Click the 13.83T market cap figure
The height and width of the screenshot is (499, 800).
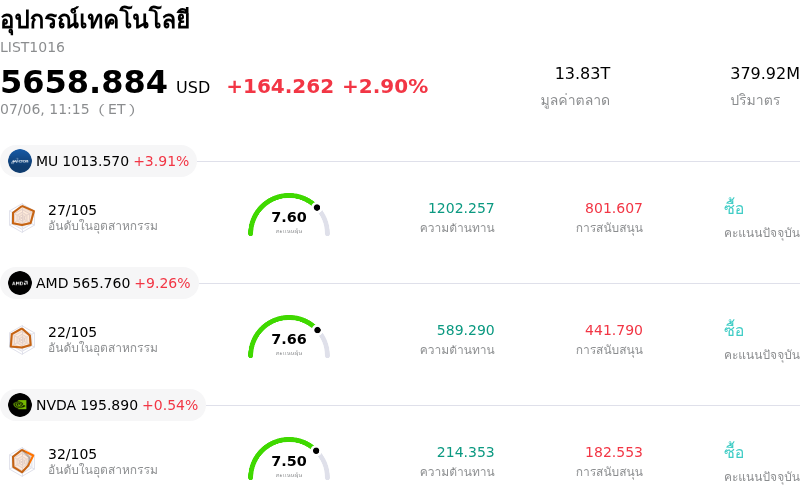(582, 73)
